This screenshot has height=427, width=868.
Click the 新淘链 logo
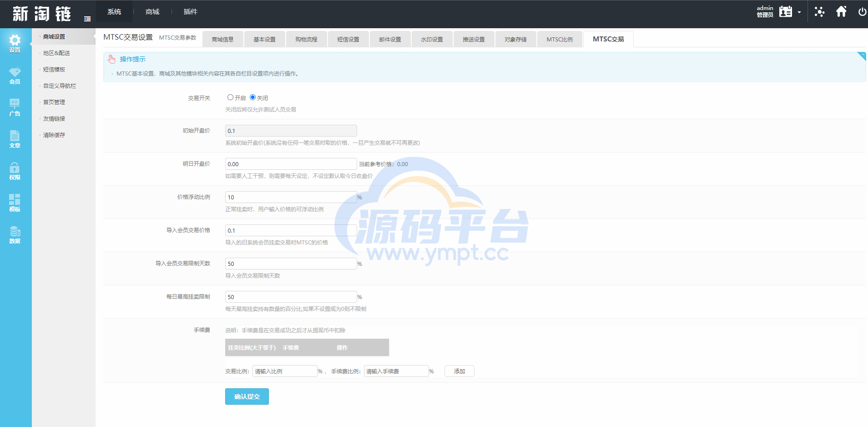point(41,14)
